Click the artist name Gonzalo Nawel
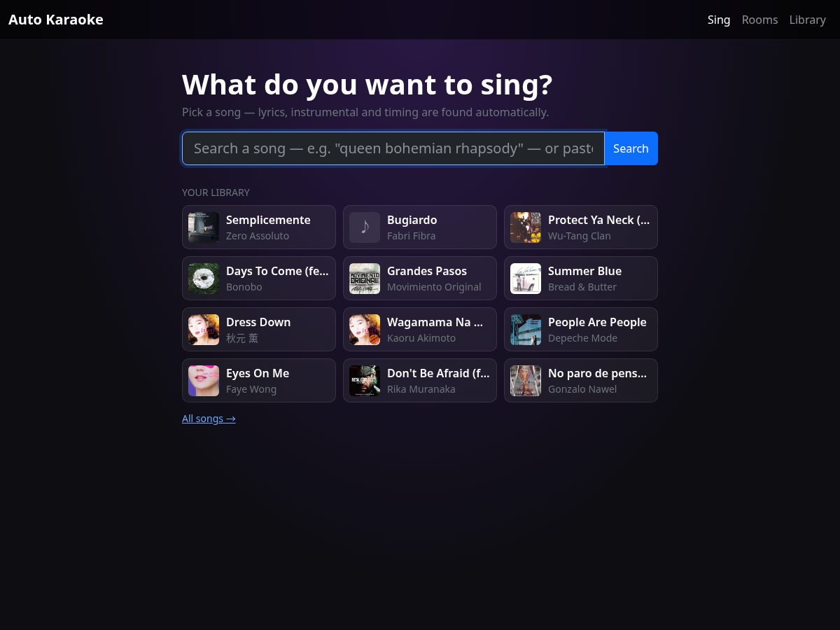The image size is (840, 630). coord(582,389)
